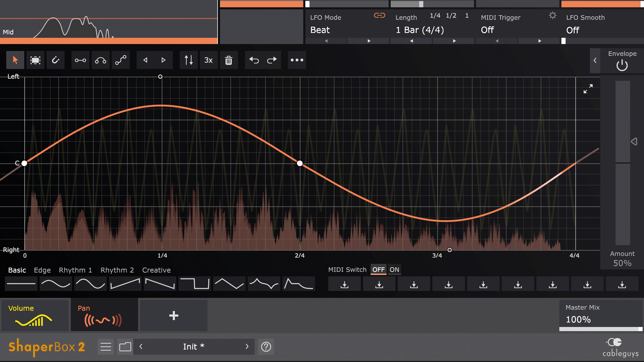Select the Pan shaper tab
This screenshot has height=362, width=644.
point(104,316)
